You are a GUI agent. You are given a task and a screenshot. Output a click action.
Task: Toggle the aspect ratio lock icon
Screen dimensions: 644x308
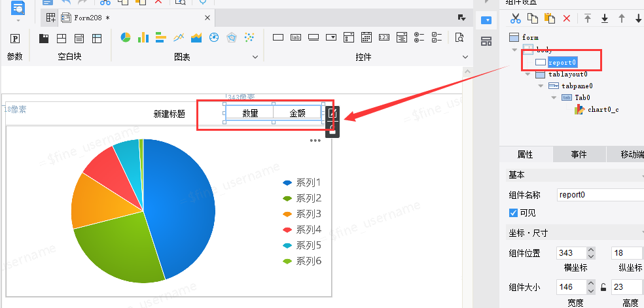click(x=603, y=287)
